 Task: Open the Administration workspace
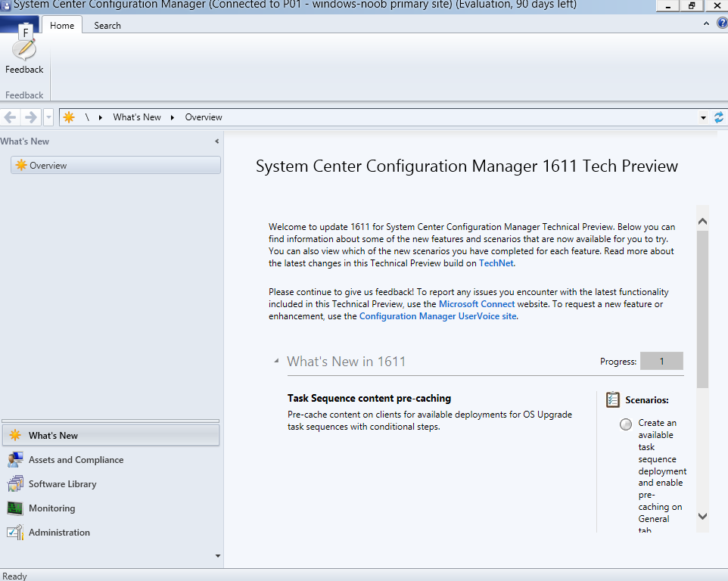110,533
